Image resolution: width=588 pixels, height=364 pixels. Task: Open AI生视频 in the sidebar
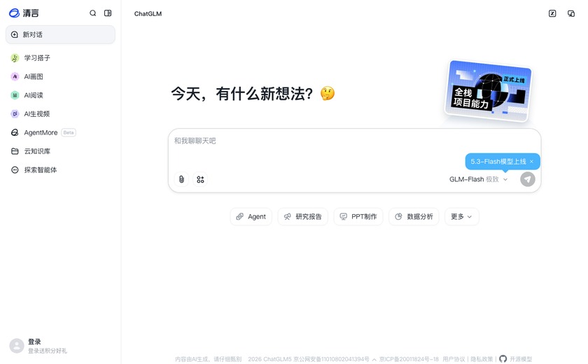60,114
